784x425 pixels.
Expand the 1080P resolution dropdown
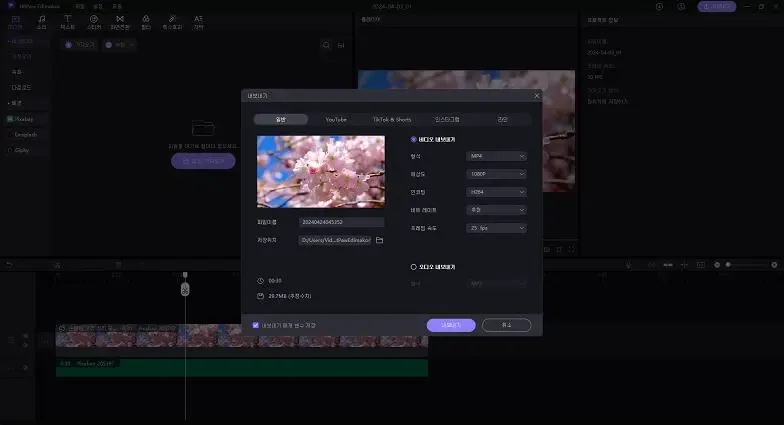[496, 174]
